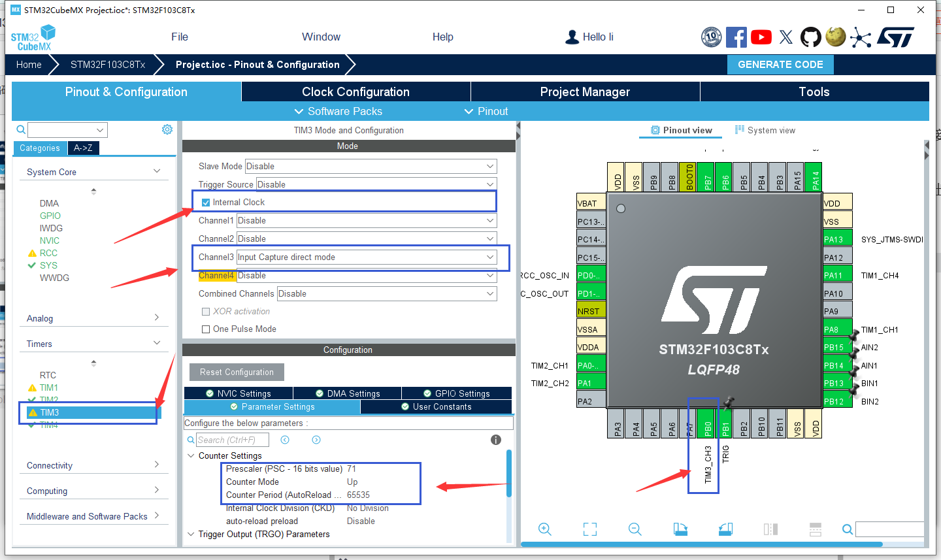
Task: Open the X social media icon
Action: [786, 37]
